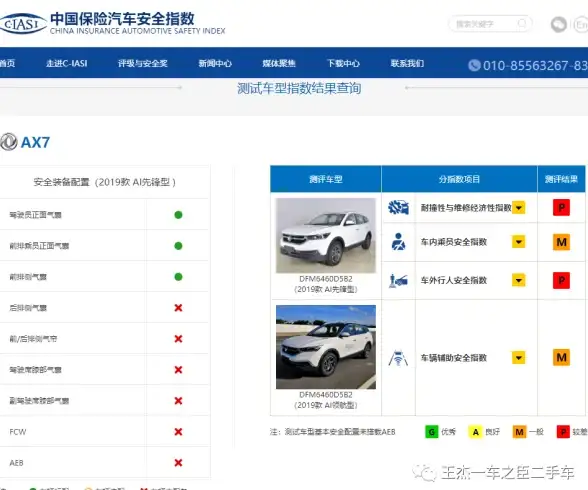588x490 pixels.
Task: Open the 评级与安全奖 menu
Action: 142,63
